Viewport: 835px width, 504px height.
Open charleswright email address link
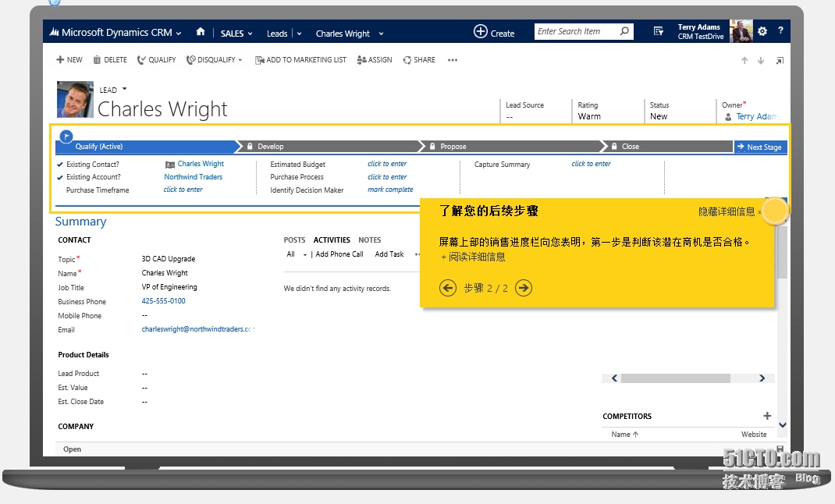197,329
